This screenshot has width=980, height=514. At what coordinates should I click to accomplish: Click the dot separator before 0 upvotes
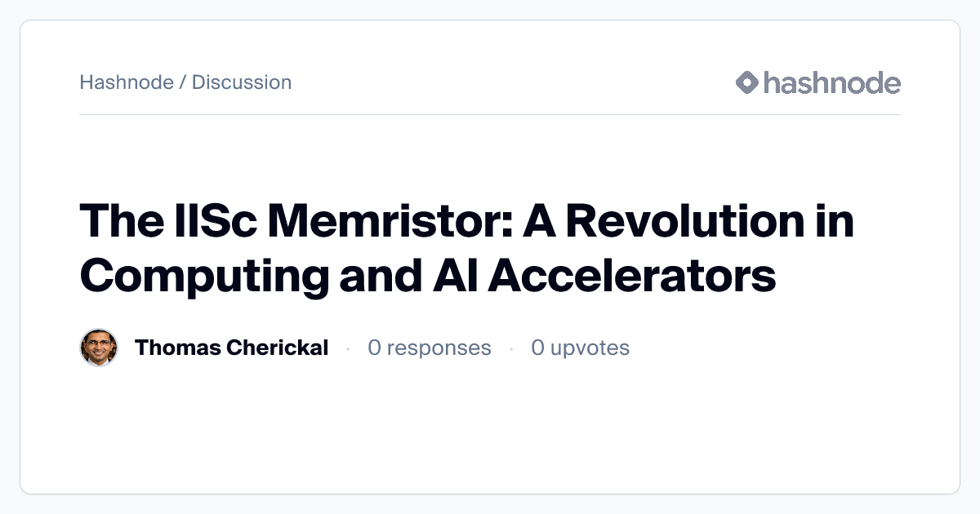coord(511,349)
